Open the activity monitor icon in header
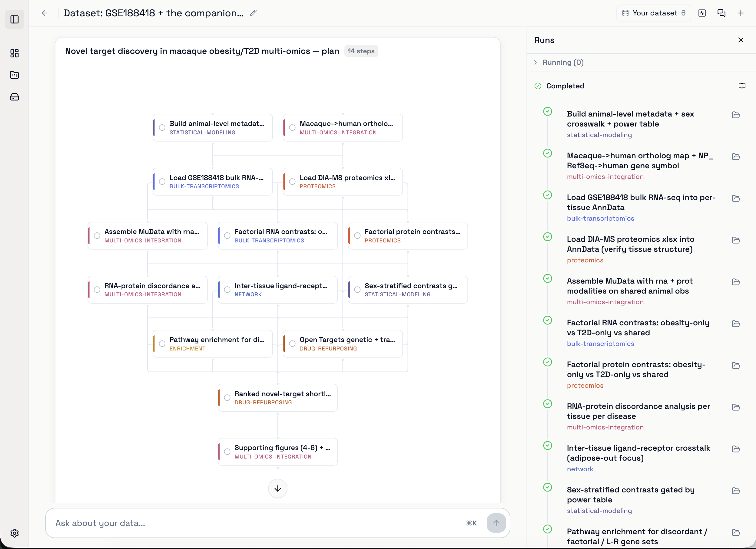The height and width of the screenshot is (549, 756). [702, 13]
